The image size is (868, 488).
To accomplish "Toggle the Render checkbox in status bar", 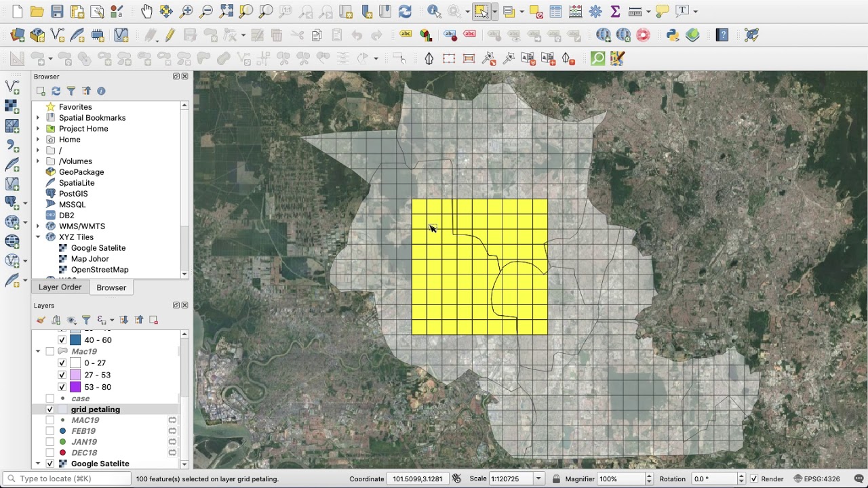I will (x=753, y=479).
